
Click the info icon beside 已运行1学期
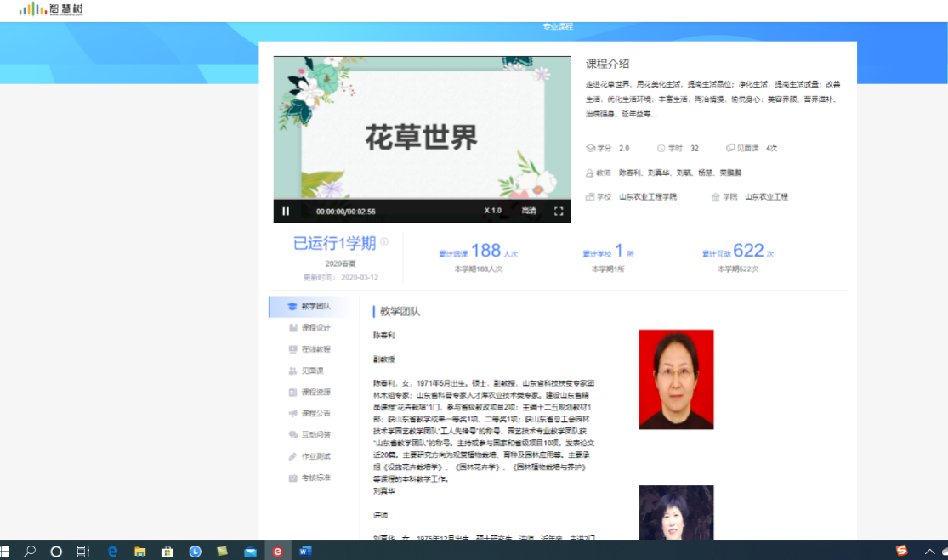pos(384,242)
